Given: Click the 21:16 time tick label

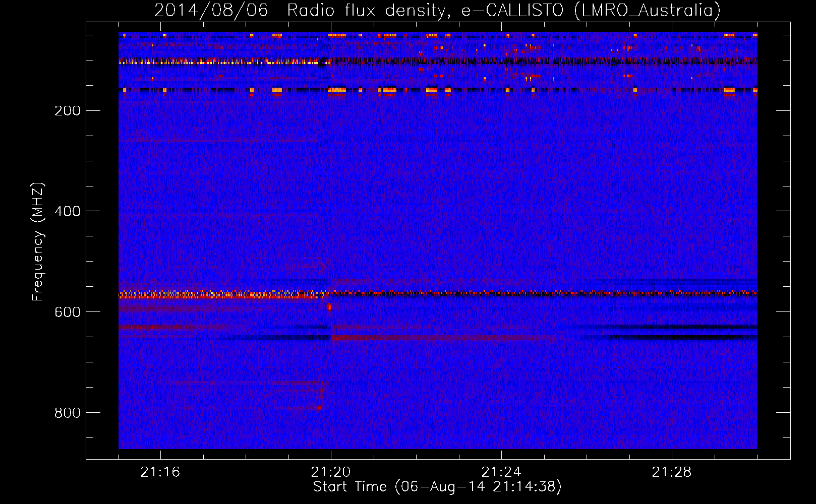Looking at the screenshot, I should tap(160, 472).
